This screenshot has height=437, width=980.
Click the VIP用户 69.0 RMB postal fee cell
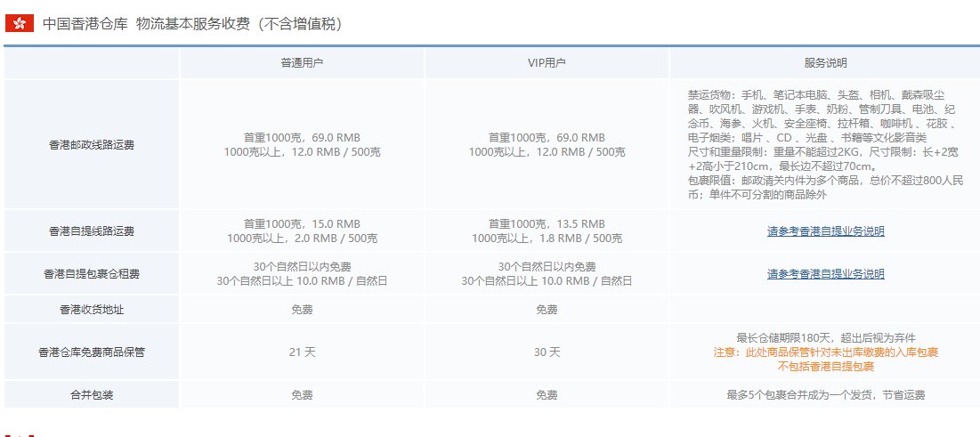pos(547,144)
